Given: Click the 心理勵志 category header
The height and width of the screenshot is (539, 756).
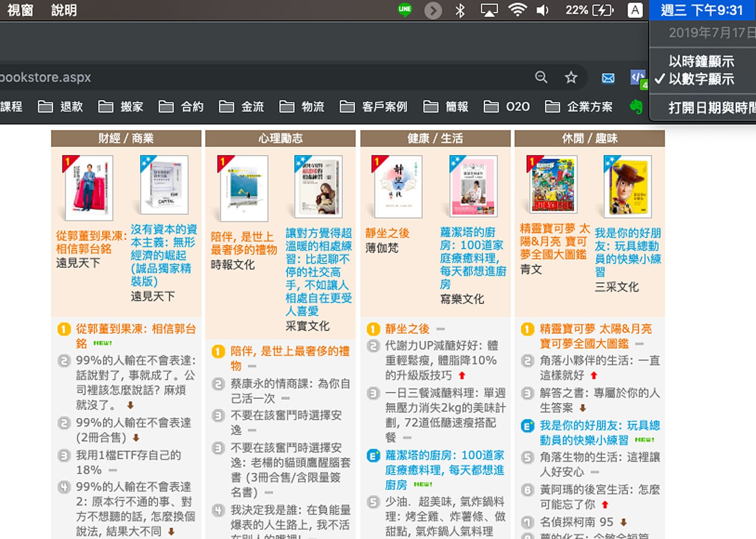Looking at the screenshot, I should 280,138.
